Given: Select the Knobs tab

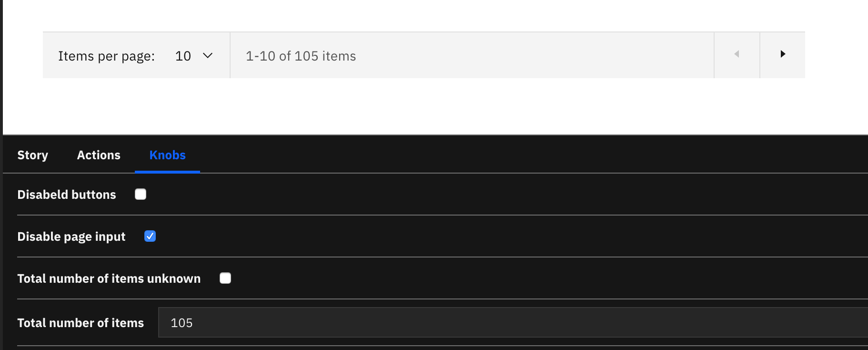Looking at the screenshot, I should (x=167, y=155).
